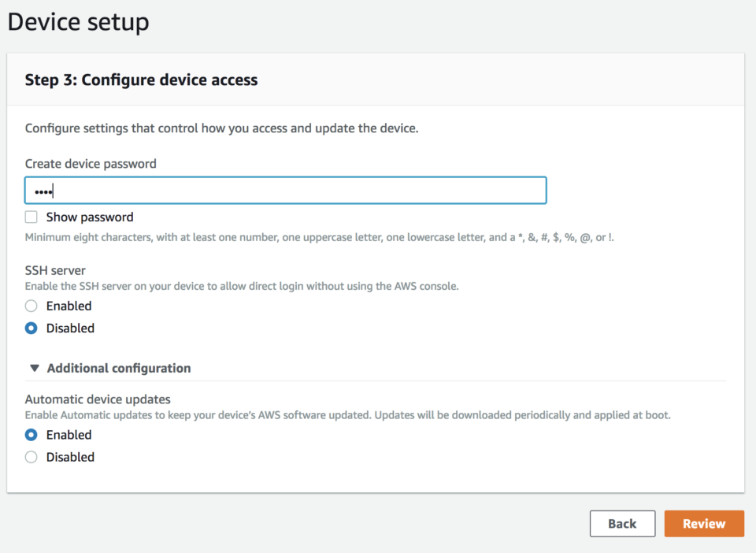Image resolution: width=756 pixels, height=553 pixels.
Task: Click the Show password label text
Action: coord(90,217)
